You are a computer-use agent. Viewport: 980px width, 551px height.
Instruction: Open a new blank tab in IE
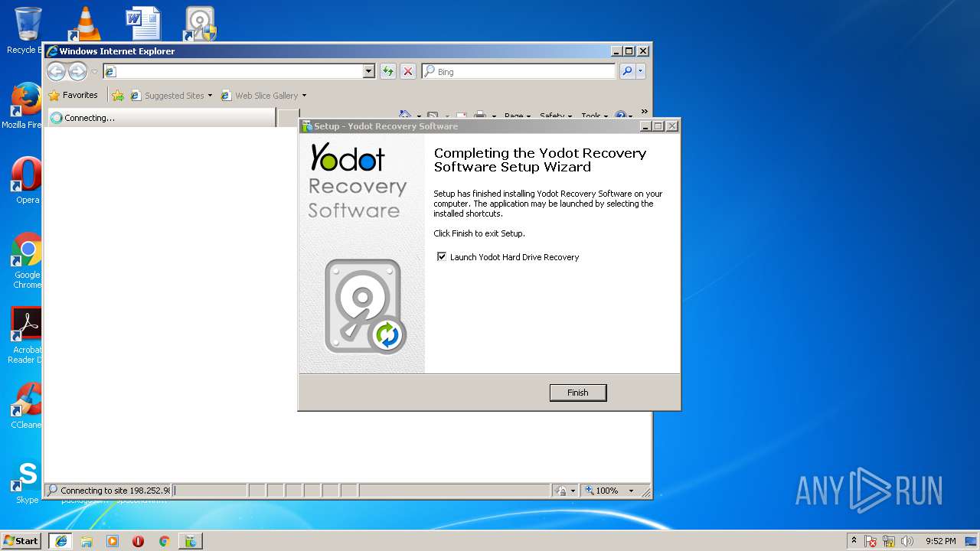(289, 118)
